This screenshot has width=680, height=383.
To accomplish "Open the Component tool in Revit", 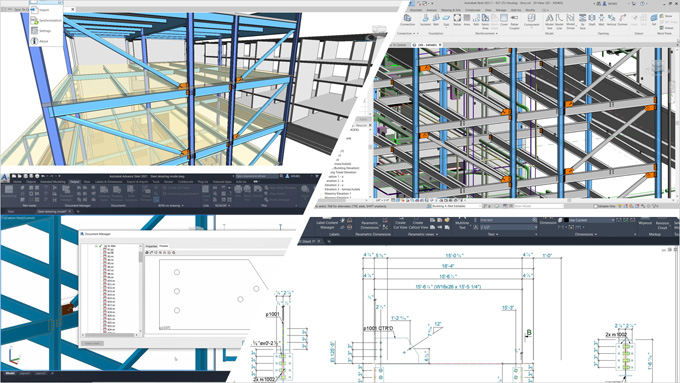I will coord(531,20).
